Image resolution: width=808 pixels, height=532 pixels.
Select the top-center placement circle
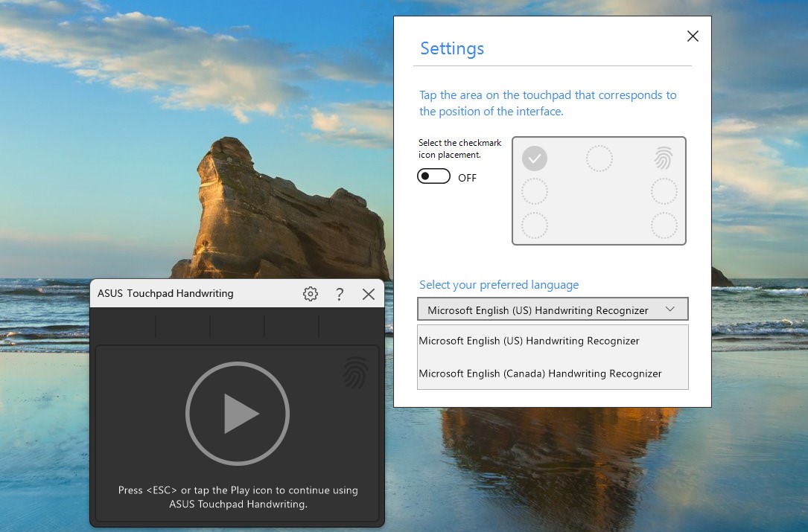click(x=599, y=158)
